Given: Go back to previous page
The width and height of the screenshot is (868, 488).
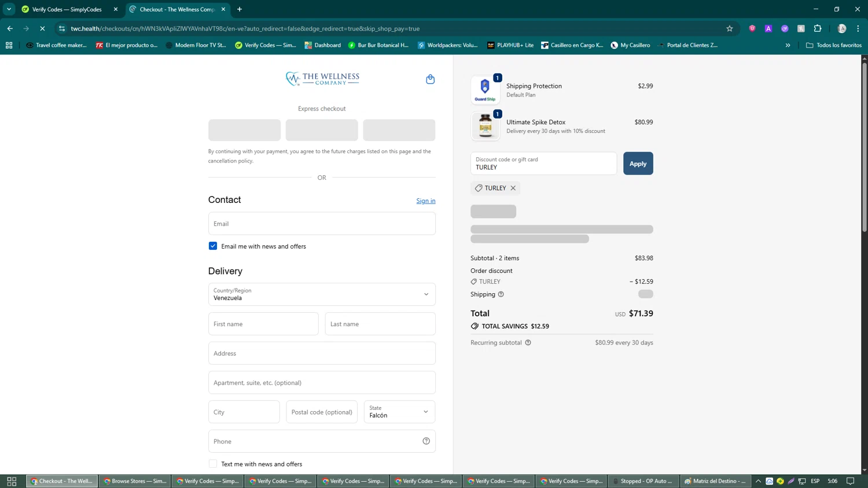Looking at the screenshot, I should coord(10,28).
